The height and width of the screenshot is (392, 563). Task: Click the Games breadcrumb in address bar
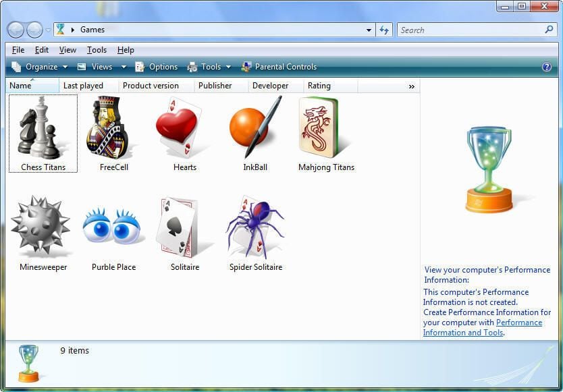tap(92, 30)
